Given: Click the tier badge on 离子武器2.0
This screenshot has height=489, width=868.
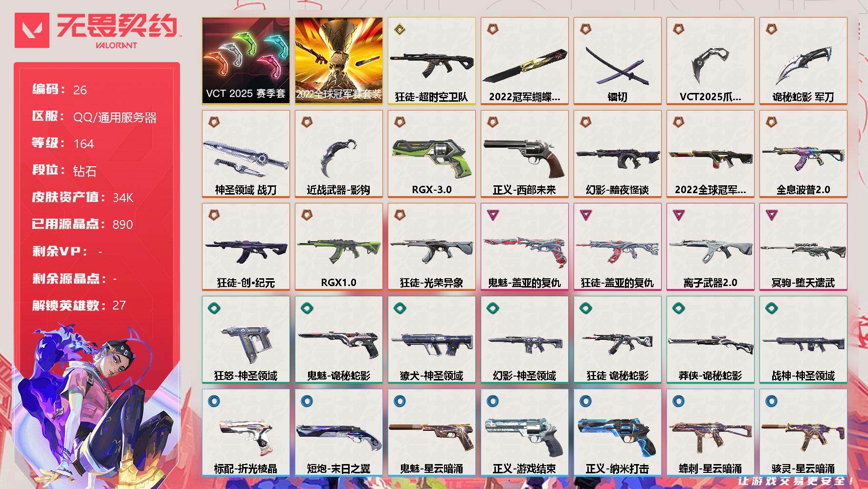Looking at the screenshot, I should point(679,215).
